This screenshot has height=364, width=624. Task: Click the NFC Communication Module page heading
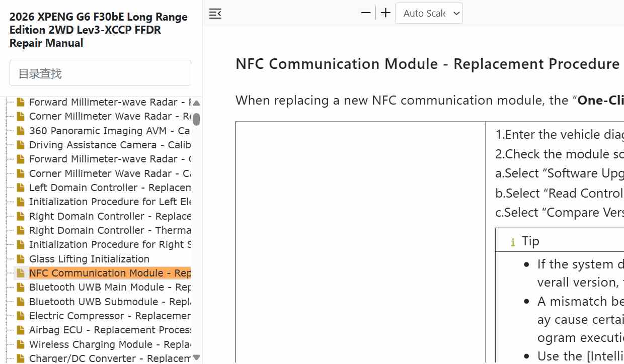coord(428,64)
